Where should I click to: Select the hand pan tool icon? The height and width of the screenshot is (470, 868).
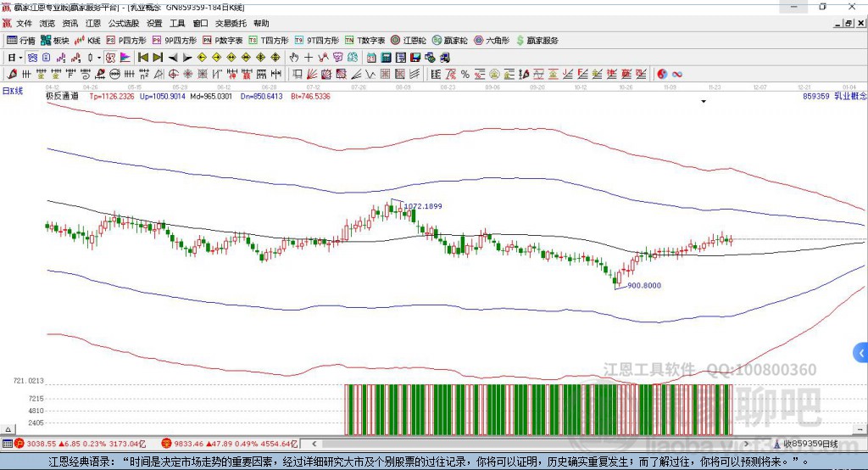point(294,58)
